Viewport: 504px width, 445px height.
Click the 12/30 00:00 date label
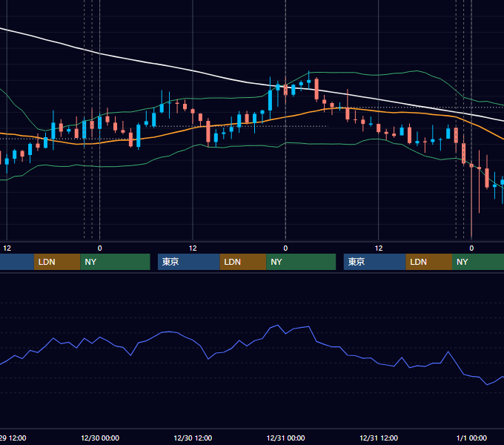pyautogui.click(x=100, y=438)
